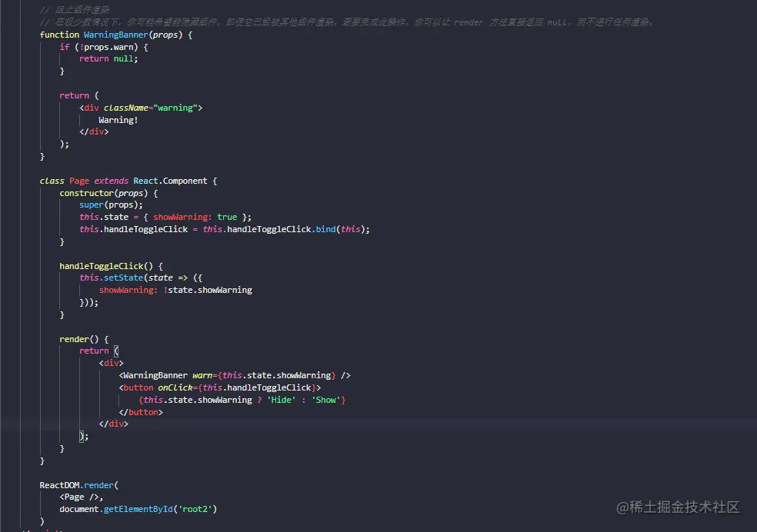Click the 'Show' string in the ternary expression
The image size is (757, 532).
[326, 400]
